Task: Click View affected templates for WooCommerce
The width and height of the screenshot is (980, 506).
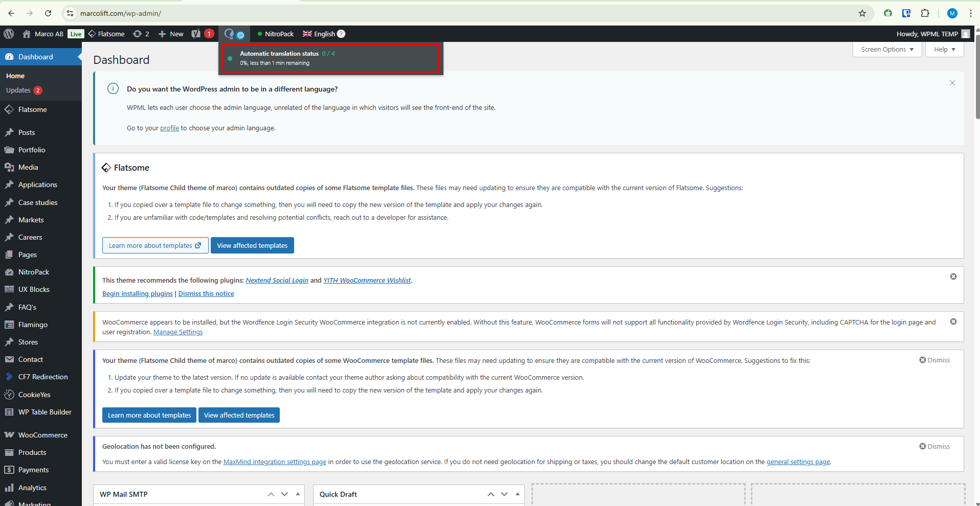Action: tap(239, 415)
